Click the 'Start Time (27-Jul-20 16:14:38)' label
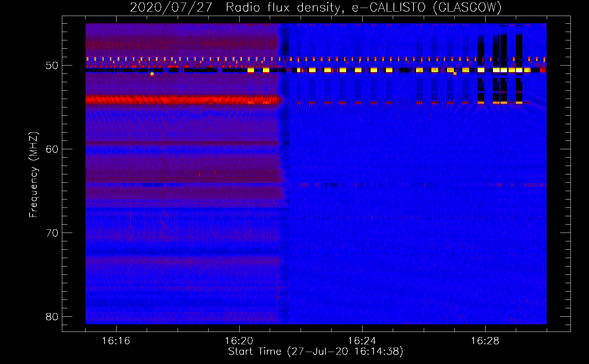This screenshot has height=364, width=589. 316,352
